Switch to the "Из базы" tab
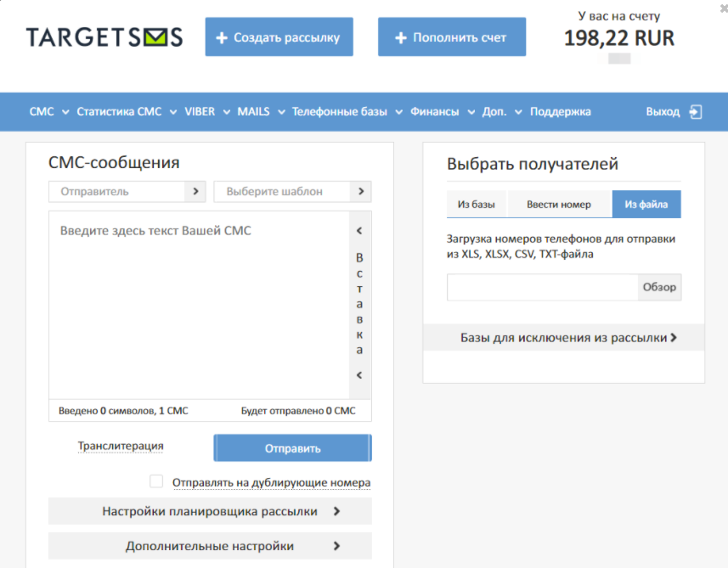Viewport: 728px width, 568px height. point(476,204)
